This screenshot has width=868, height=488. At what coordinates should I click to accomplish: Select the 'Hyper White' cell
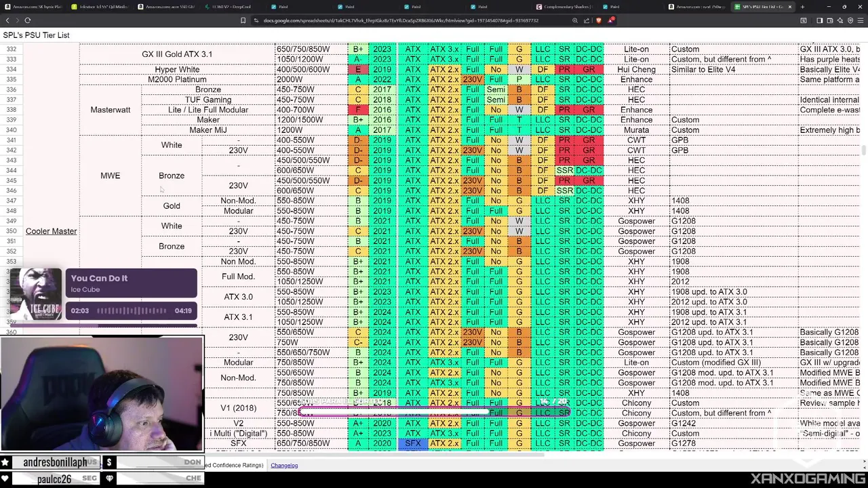[x=177, y=69]
